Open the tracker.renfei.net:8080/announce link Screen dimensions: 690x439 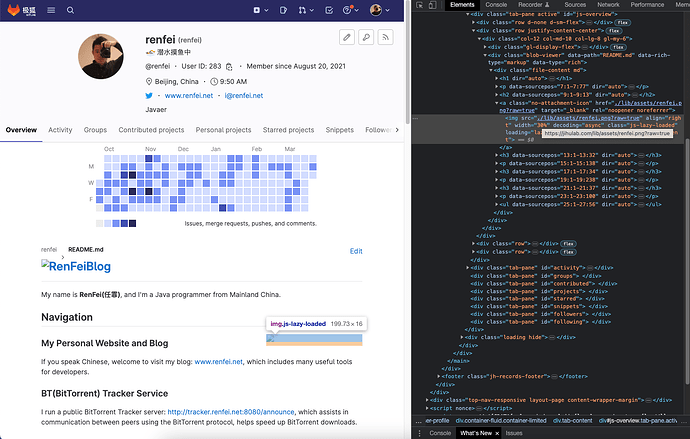tap(231, 412)
